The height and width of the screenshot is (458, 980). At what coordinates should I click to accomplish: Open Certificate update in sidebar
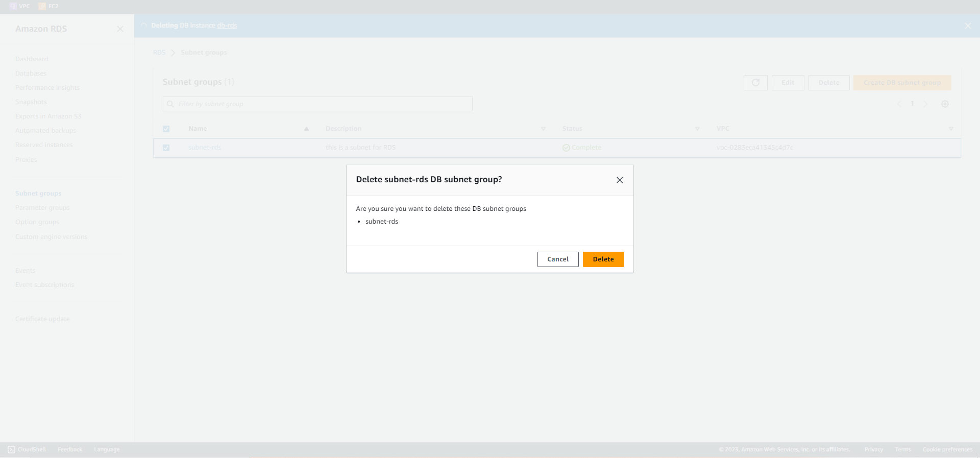42,319
